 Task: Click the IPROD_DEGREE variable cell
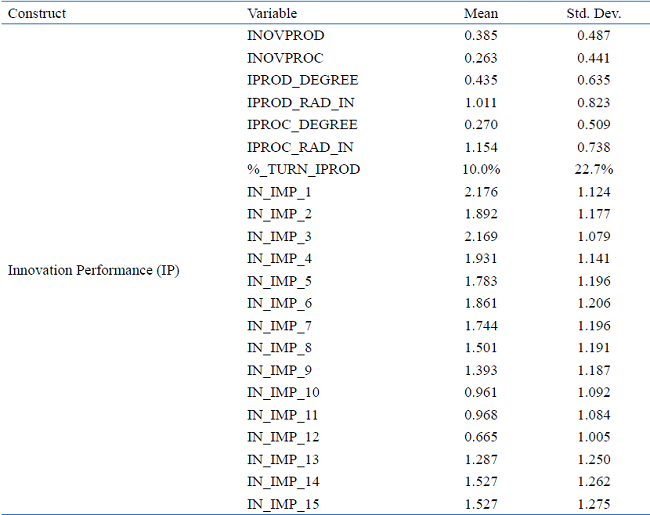[x=303, y=80]
